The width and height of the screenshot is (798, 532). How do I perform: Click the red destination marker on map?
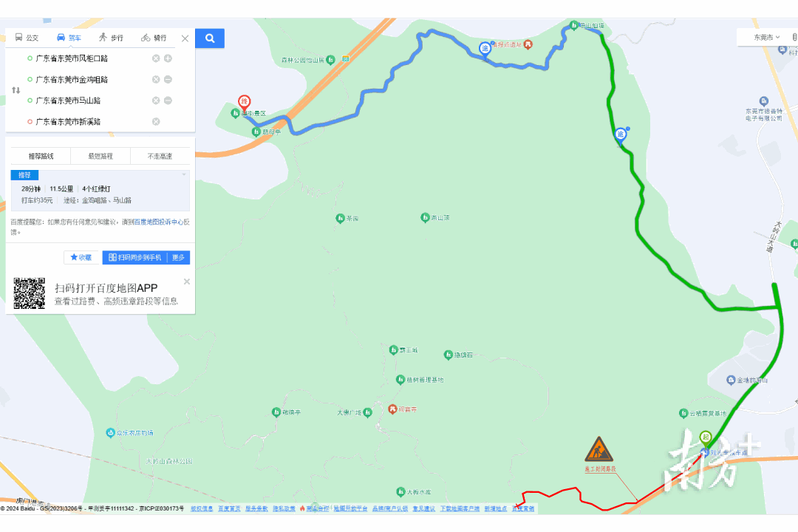(245, 102)
